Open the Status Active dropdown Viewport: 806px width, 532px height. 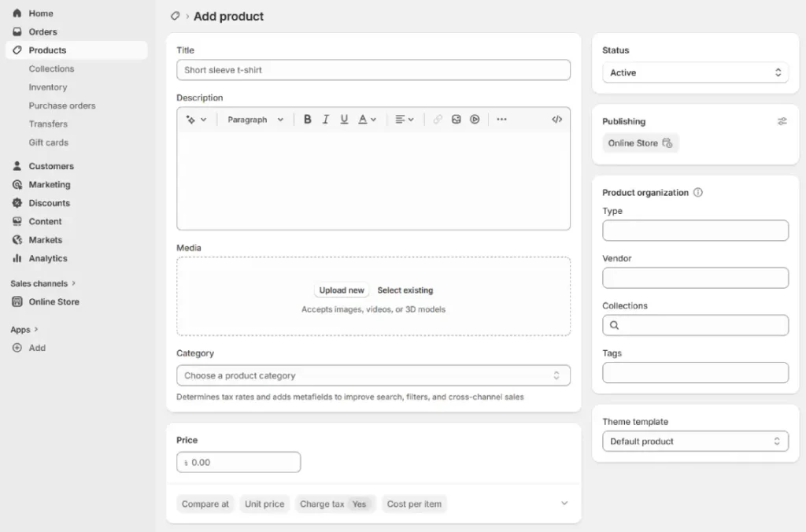[x=695, y=72]
